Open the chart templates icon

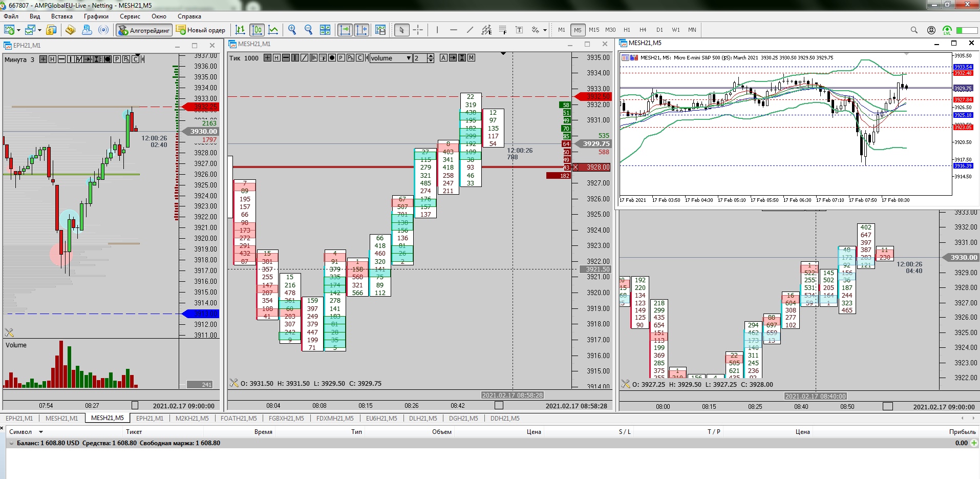click(x=380, y=30)
